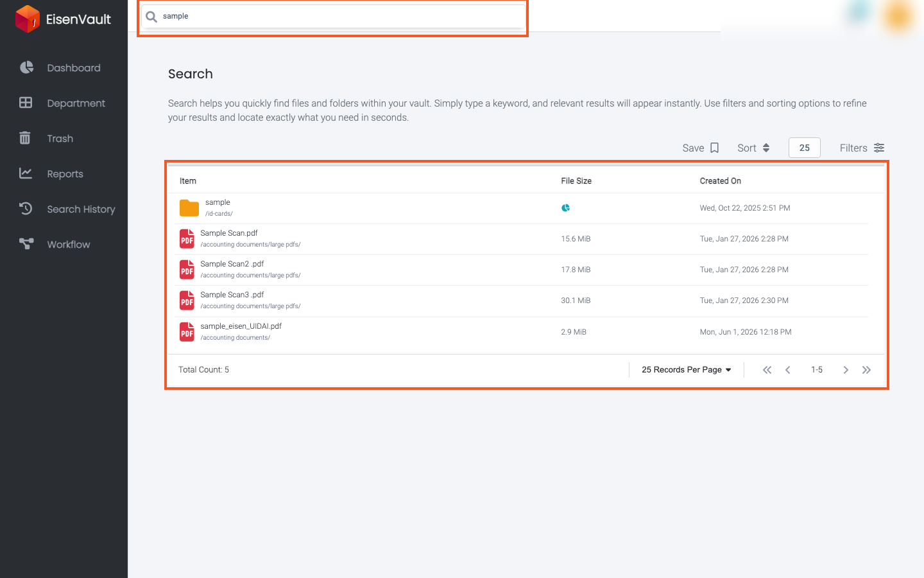The width and height of the screenshot is (924, 578).
Task: Focus the search field containing 'sample'
Action: [332, 17]
